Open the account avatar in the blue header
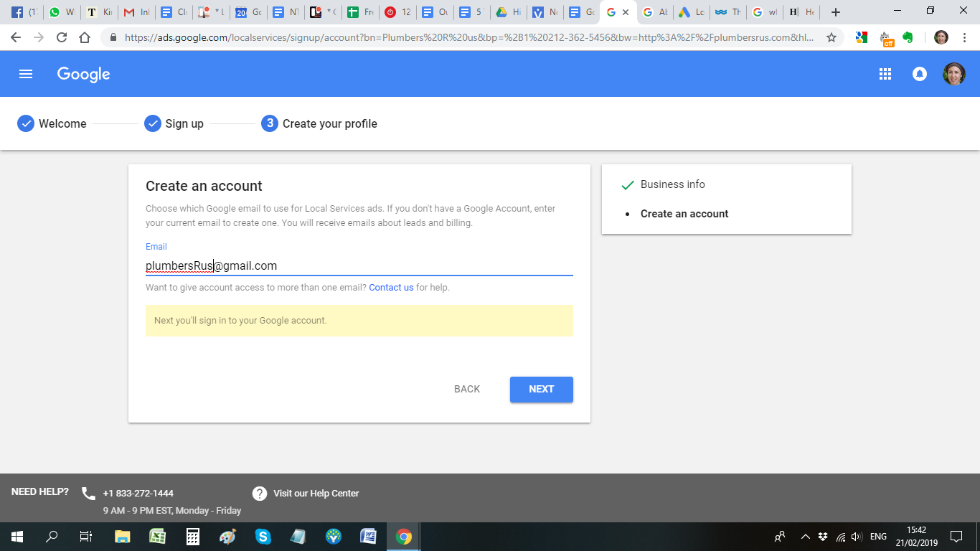The width and height of the screenshot is (980, 551). [x=953, y=74]
